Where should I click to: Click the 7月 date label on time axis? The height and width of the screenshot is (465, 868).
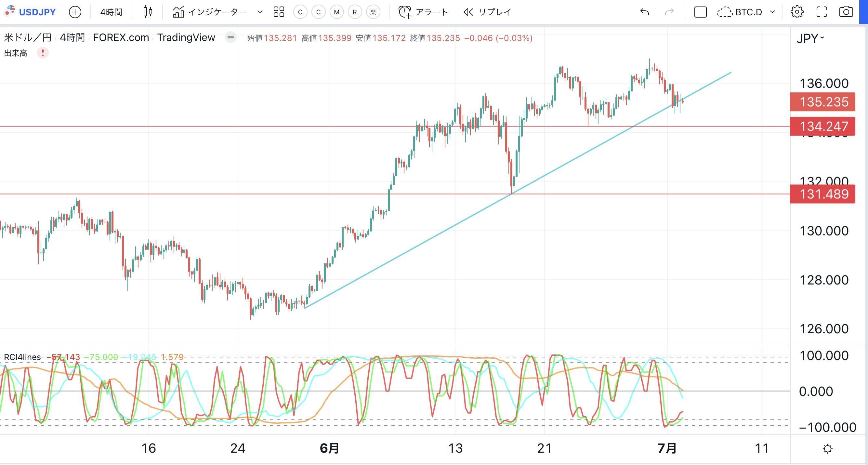tap(667, 448)
